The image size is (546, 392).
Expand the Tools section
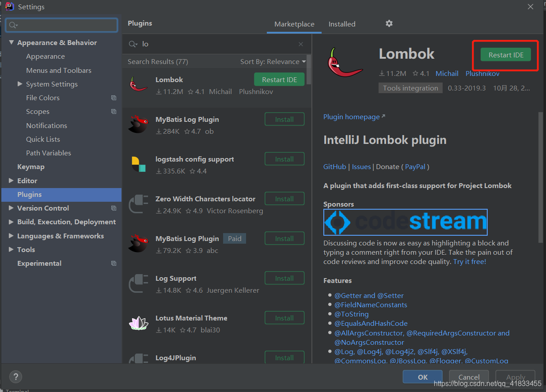point(11,249)
